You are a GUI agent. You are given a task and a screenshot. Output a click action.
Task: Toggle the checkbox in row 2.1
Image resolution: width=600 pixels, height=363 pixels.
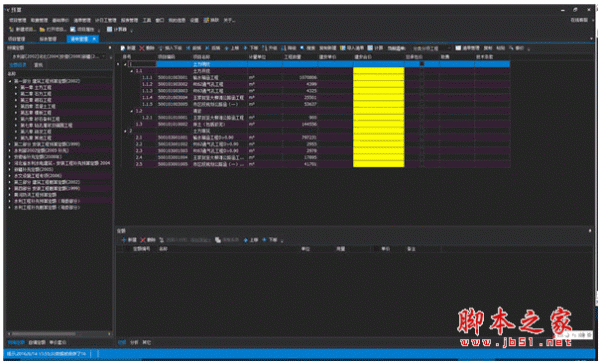pyautogui.click(x=422, y=137)
